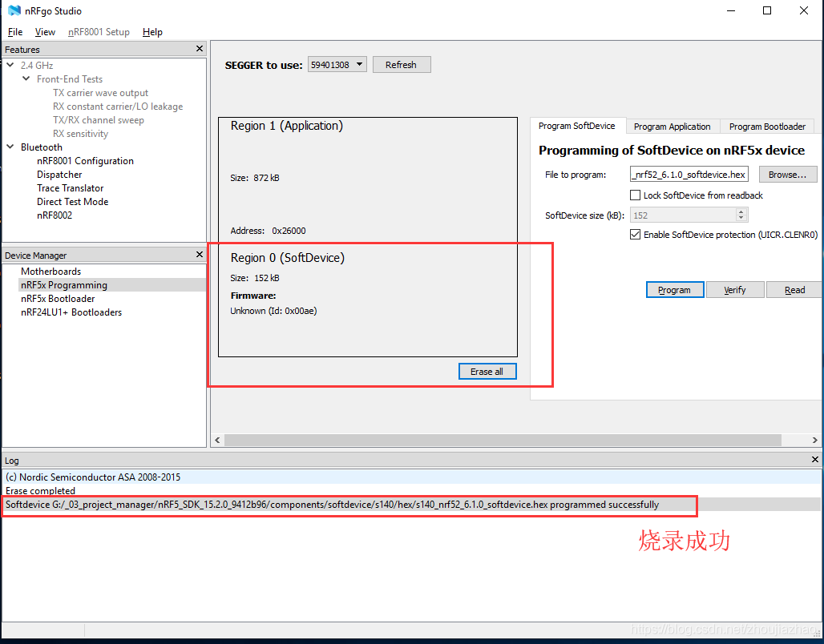Click horizontal scrollbar right arrow
Viewport: 824px width, 644px height.
point(814,441)
